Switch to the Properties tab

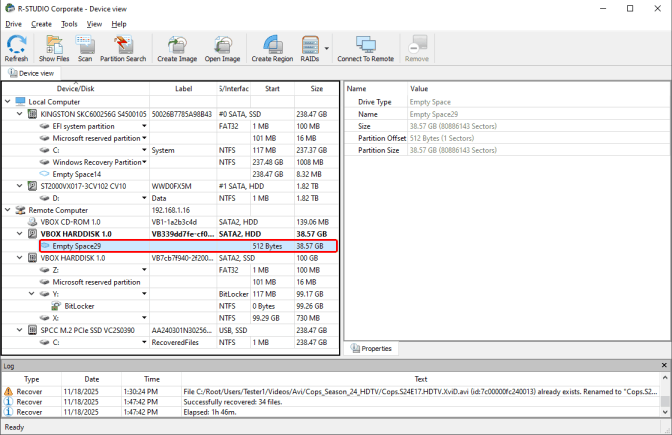pos(375,349)
